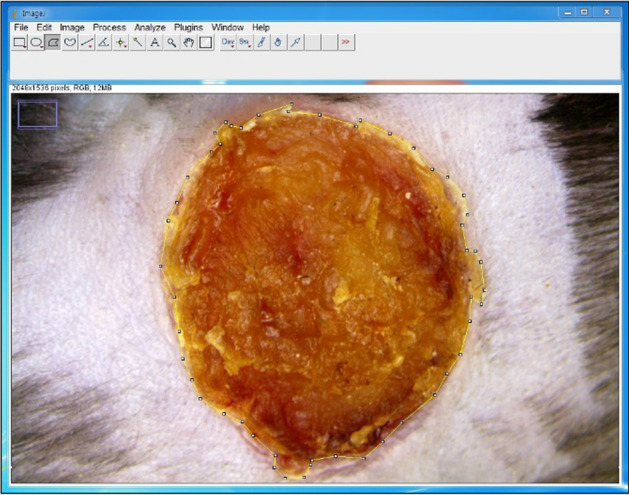Select the Freehand selection tool

click(70, 42)
